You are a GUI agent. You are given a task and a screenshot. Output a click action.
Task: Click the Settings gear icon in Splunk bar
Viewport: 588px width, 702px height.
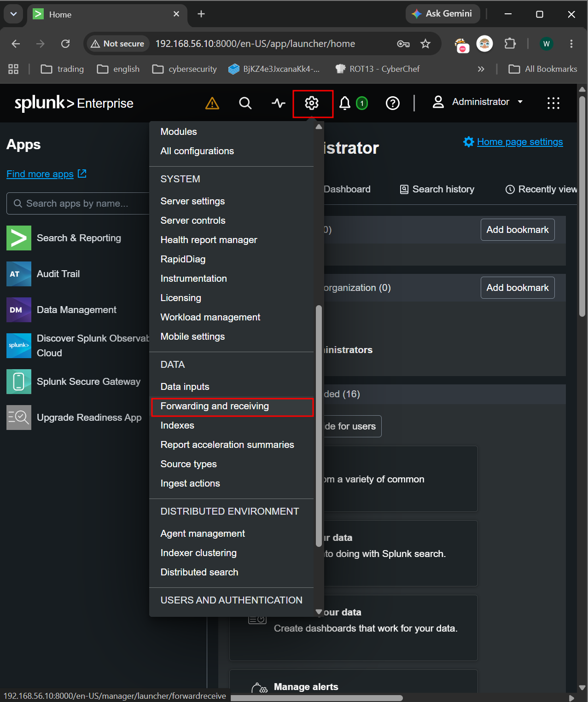[x=312, y=103]
